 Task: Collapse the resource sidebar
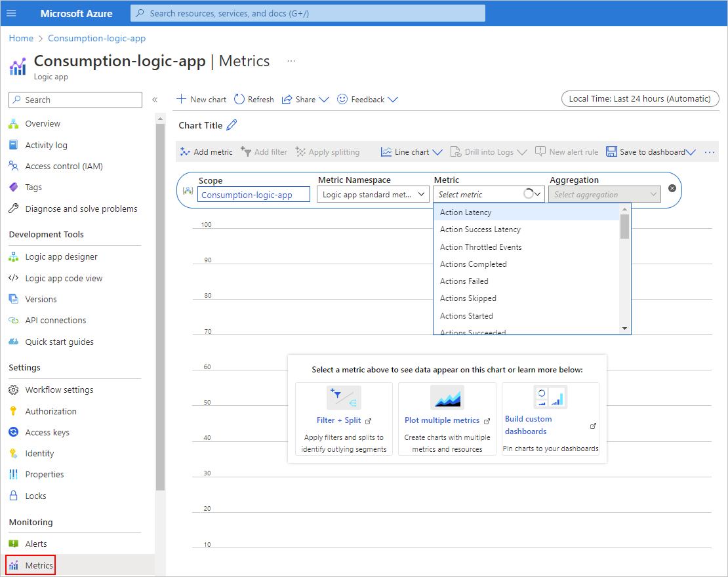[155, 100]
